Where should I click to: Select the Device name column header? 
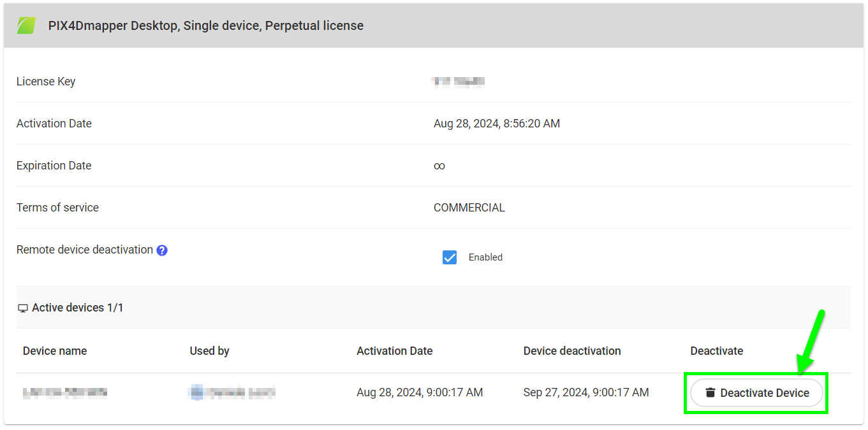tap(54, 350)
